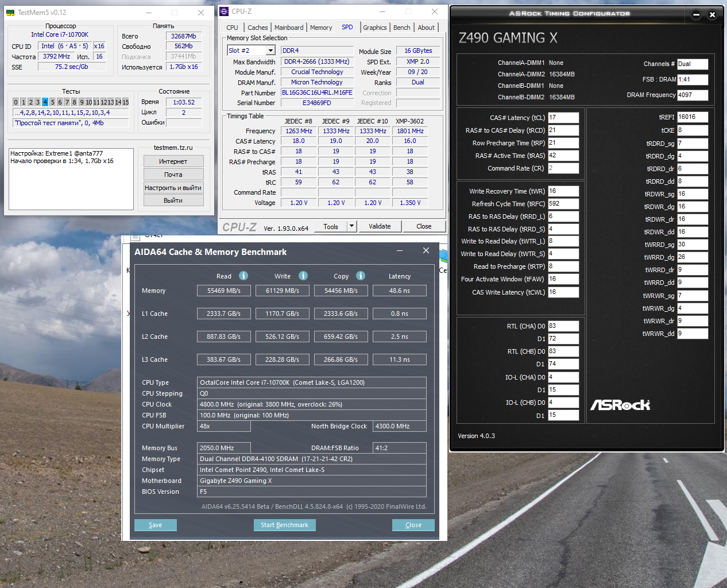Screen dimensions: 727x588
Task: Click the tWRRD_sg value field
Action: (693, 245)
